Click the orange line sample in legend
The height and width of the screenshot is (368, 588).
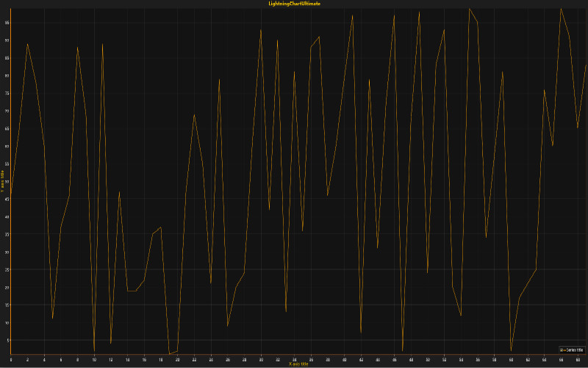[565, 349]
